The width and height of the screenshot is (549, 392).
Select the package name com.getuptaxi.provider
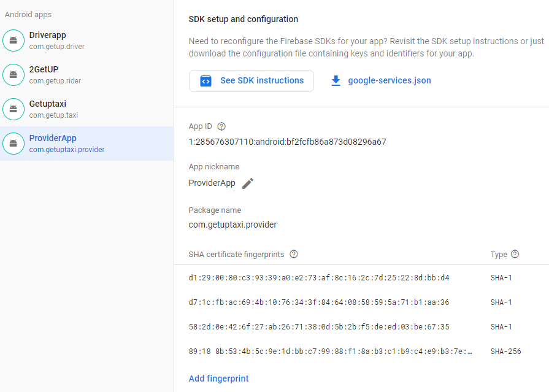click(232, 225)
